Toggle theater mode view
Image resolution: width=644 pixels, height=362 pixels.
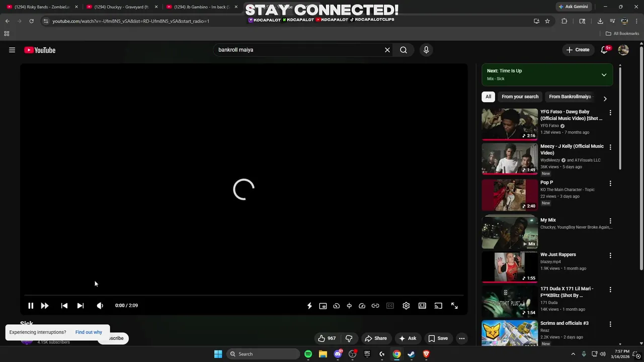pyautogui.click(x=422, y=306)
